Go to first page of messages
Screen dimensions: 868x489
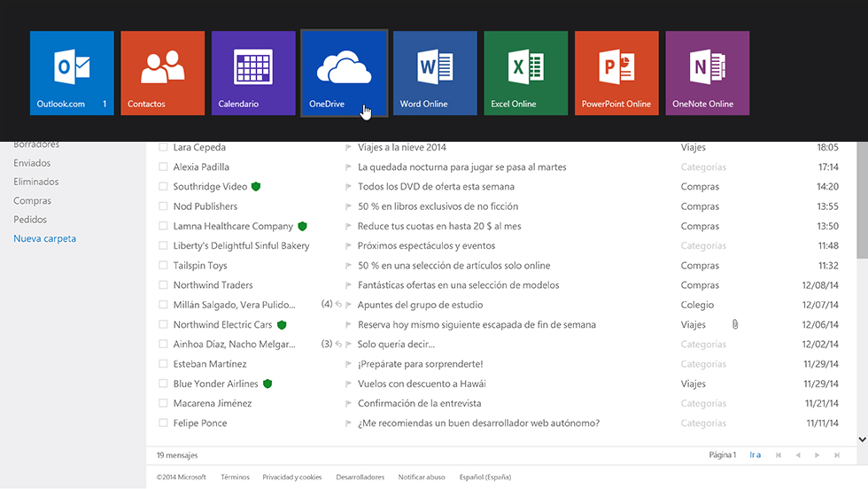[779, 455]
